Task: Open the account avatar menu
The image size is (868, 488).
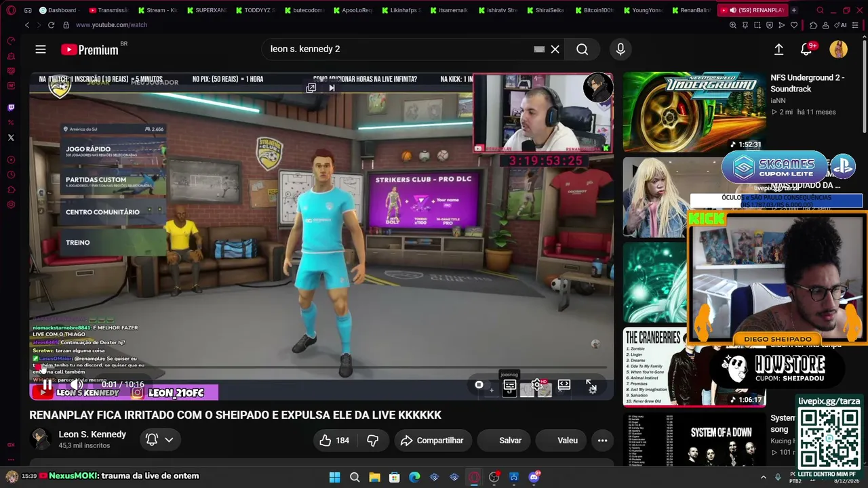Action: point(839,49)
